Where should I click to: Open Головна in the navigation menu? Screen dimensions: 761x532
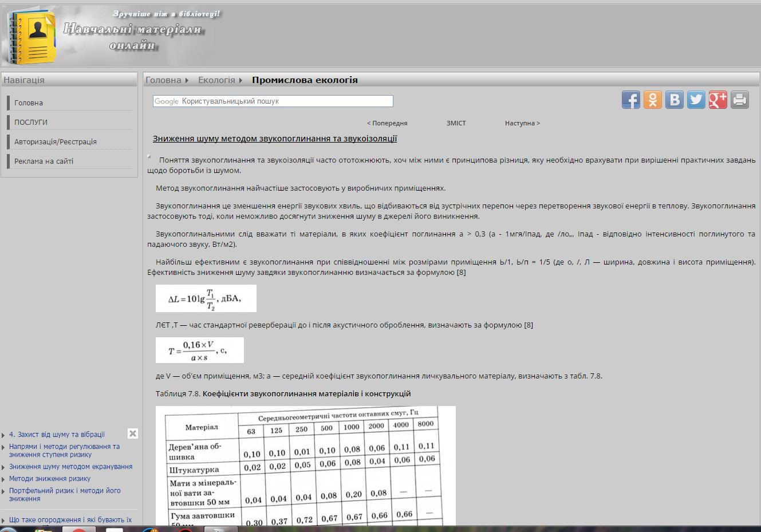(x=29, y=103)
